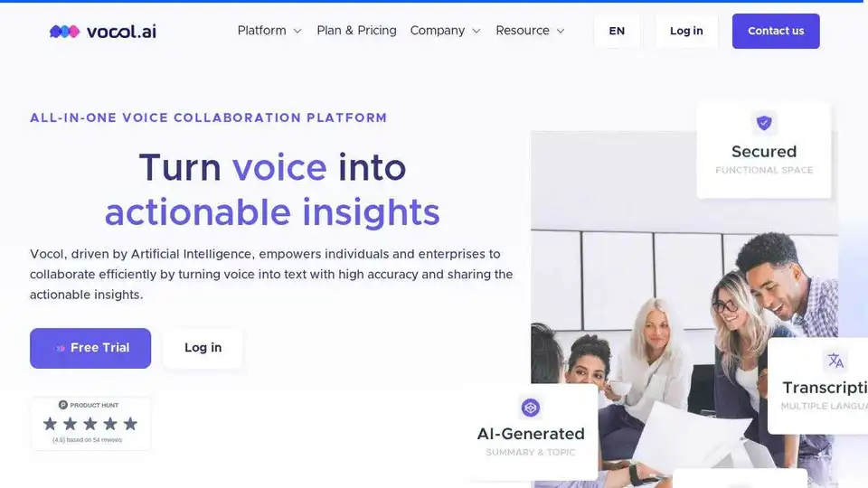Click Log in in the top navigation
The image size is (868, 488).
[686, 31]
